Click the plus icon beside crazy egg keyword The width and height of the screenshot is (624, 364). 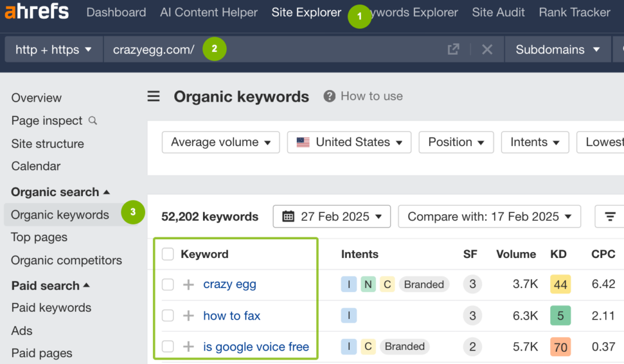[x=188, y=284]
